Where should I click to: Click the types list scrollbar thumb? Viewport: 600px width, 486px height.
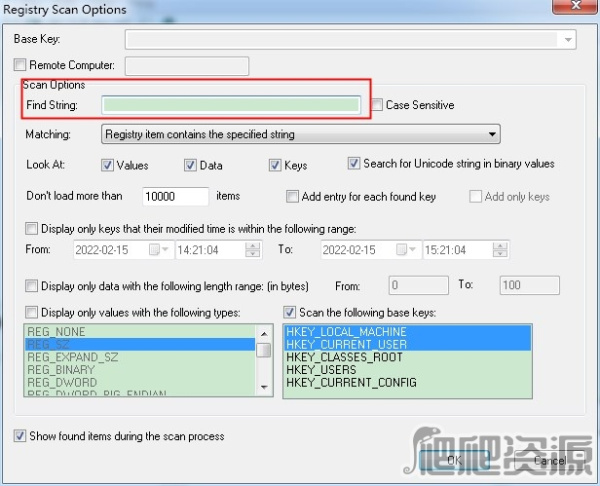[264, 350]
